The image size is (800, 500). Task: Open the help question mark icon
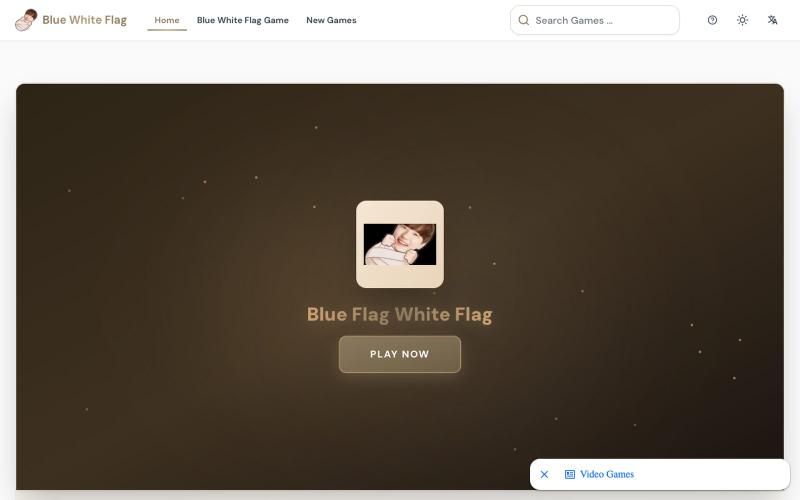pyautogui.click(x=712, y=20)
